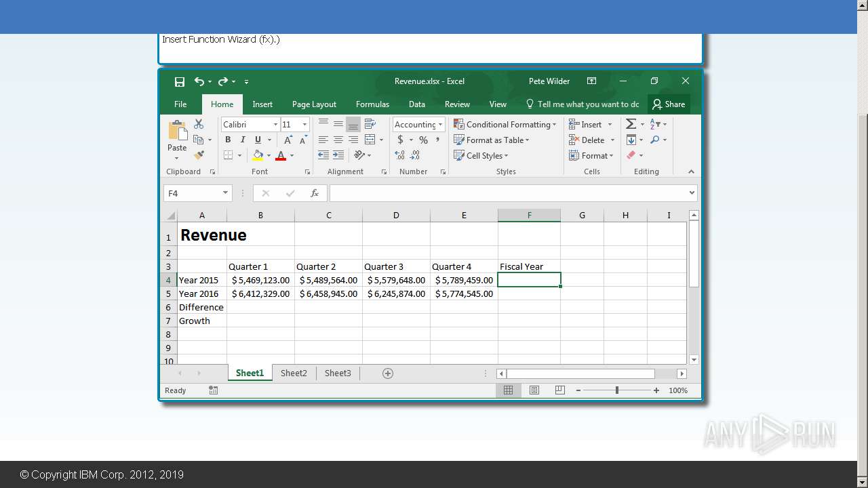This screenshot has width=868, height=488.
Task: Click the zoom slider handle
Action: click(617, 390)
